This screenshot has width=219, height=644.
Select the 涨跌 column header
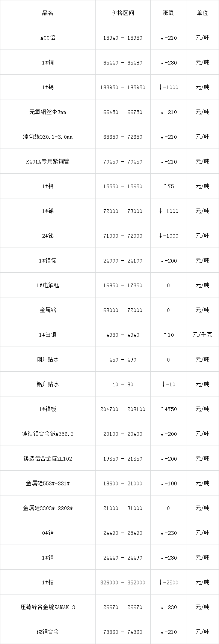(x=168, y=13)
